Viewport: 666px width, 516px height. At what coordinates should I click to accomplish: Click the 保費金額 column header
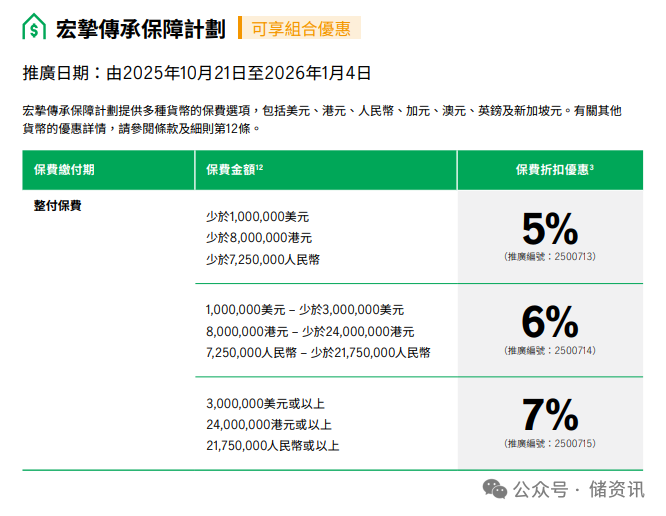point(234,170)
